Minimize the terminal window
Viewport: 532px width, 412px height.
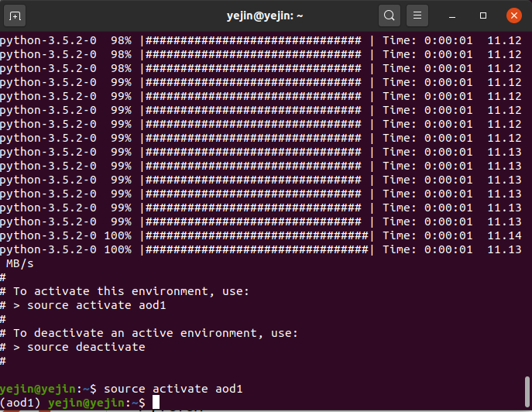(x=452, y=15)
